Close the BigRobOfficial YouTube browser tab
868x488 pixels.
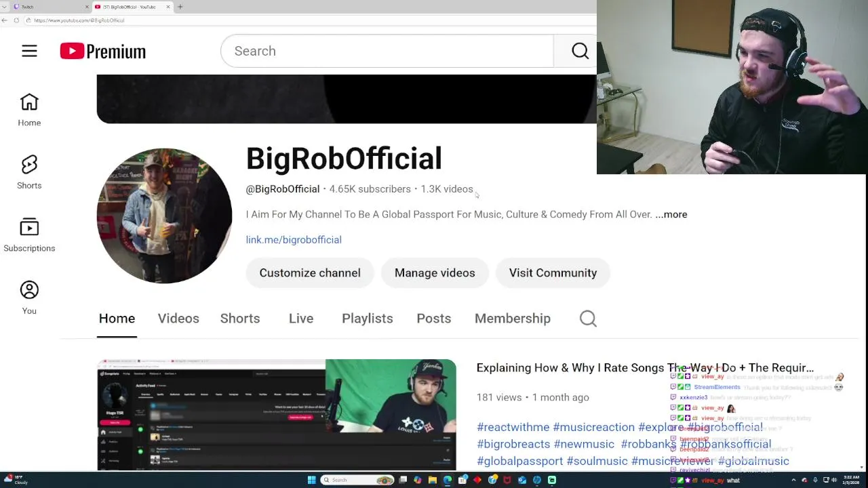click(x=167, y=7)
